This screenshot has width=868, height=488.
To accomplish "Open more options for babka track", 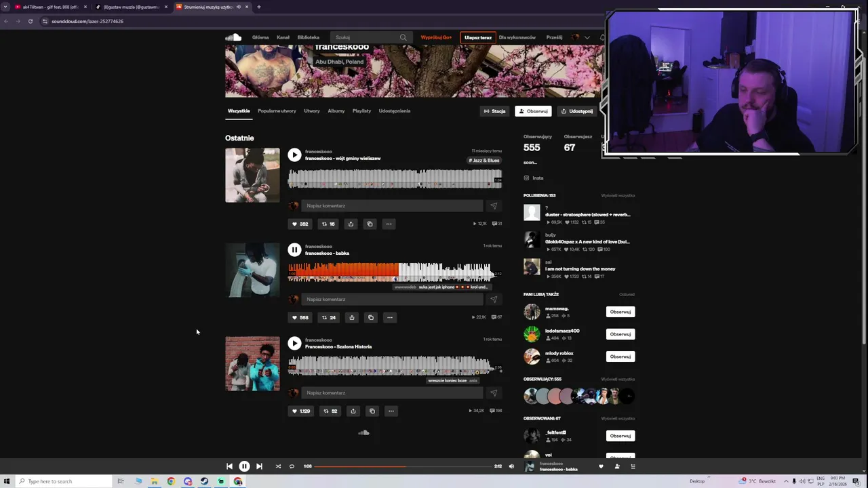I will click(x=389, y=317).
